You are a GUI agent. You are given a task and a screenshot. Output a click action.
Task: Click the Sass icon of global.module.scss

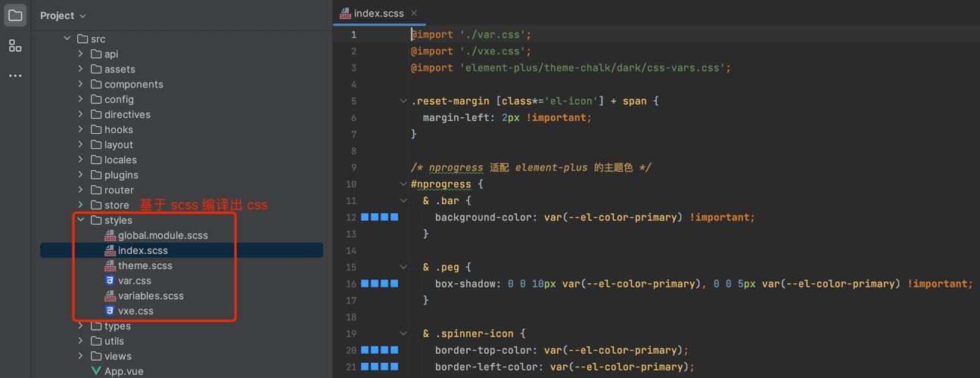point(110,235)
